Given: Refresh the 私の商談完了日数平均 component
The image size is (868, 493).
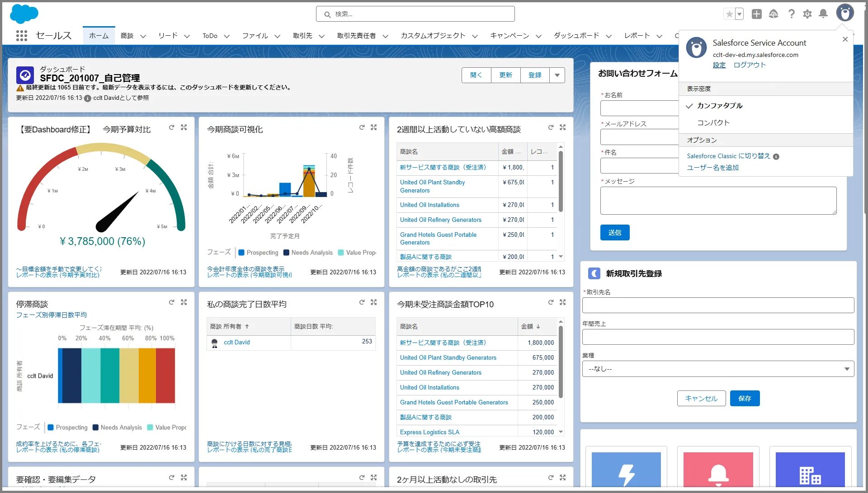Looking at the screenshot, I should [x=362, y=302].
